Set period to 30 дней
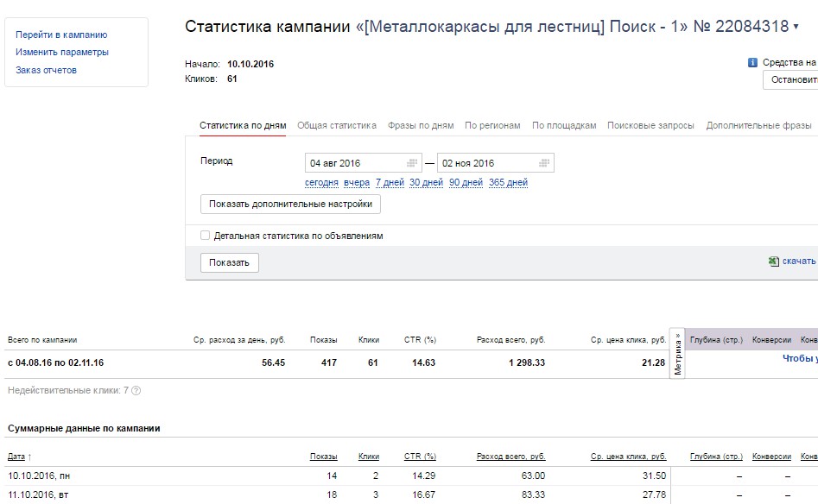 [426, 183]
